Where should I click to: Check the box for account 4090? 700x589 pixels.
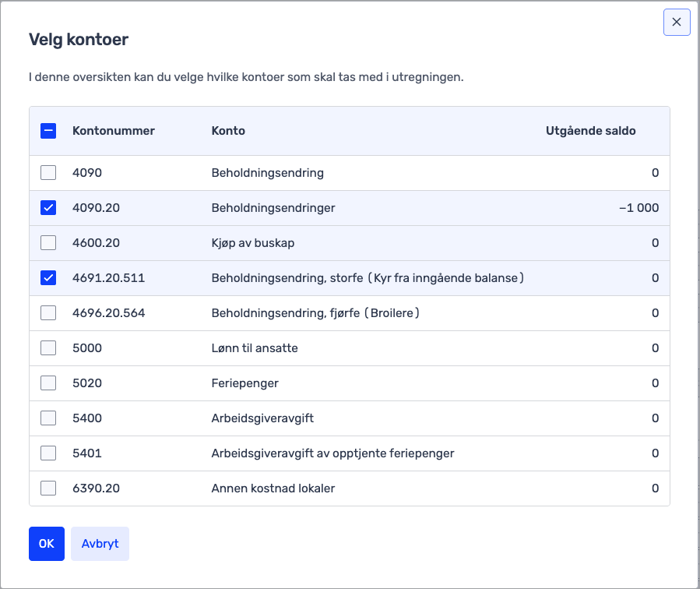coord(48,173)
